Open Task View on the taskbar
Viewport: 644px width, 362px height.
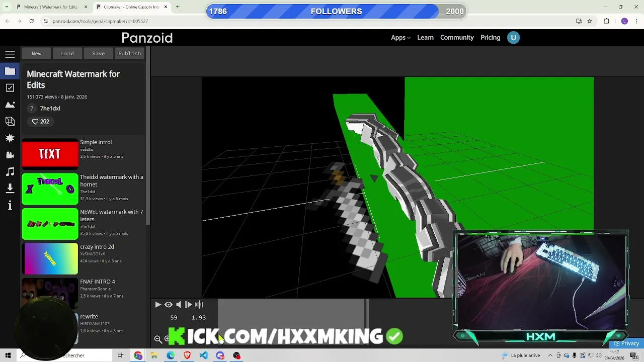[x=121, y=355]
